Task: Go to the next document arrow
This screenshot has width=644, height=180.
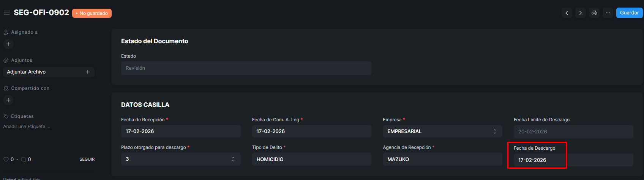Action: tap(580, 13)
